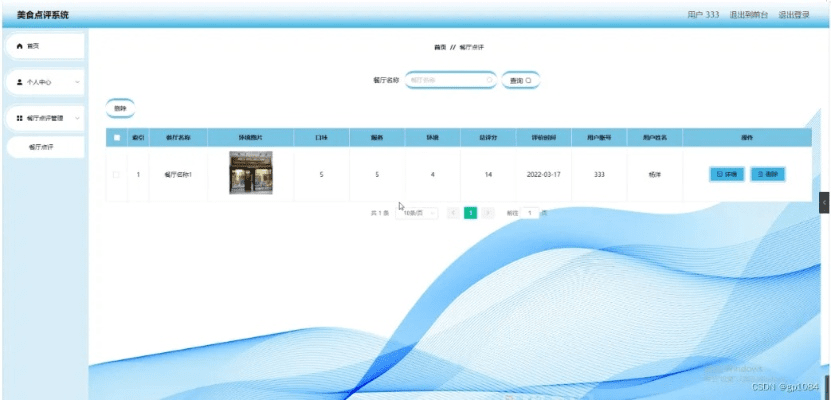Viewport: 831px width, 400px height.
Task: Click the 餐厅名称1 cell
Action: tap(178, 174)
